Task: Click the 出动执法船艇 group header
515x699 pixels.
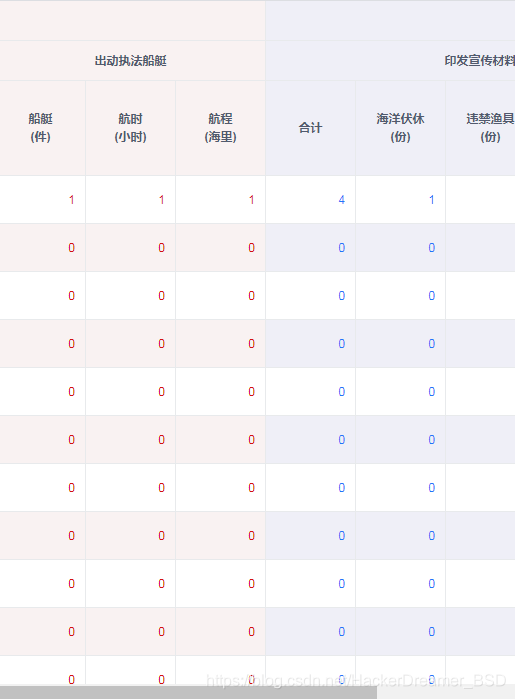Action: (x=131, y=61)
